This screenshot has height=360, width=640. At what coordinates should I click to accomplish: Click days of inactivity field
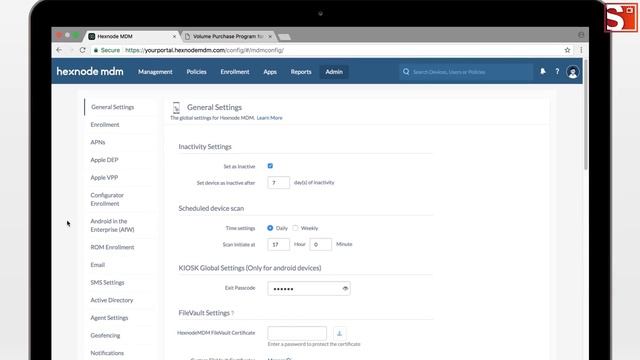pos(278,182)
